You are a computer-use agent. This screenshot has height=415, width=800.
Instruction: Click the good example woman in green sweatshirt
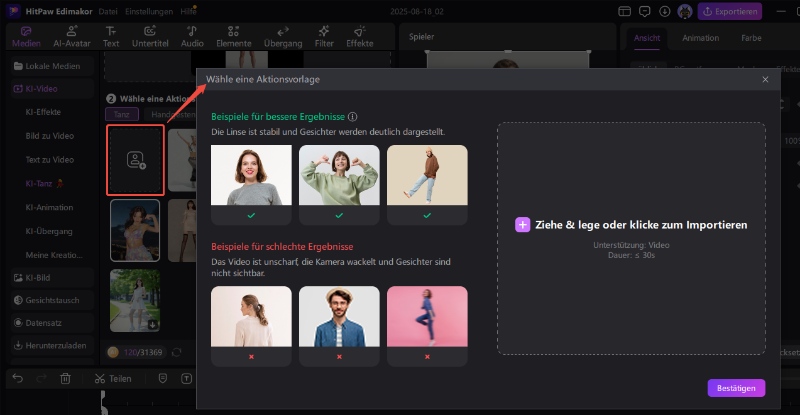coord(339,175)
